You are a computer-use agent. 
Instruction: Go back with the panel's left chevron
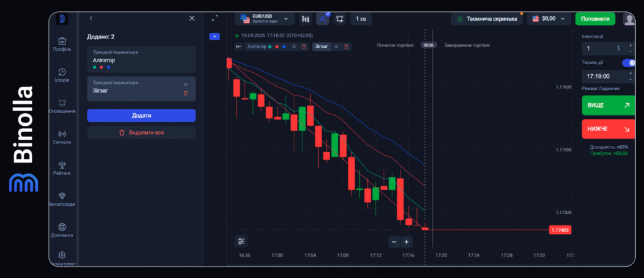91,18
